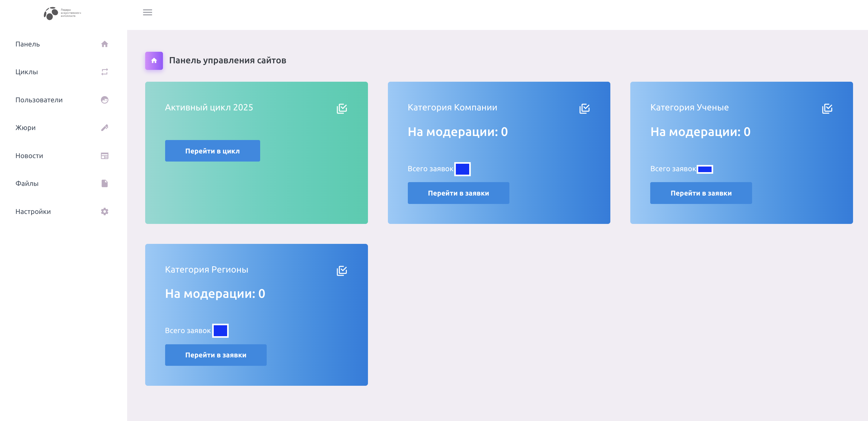The image size is (868, 421).
Task: Click checkmark icon on Категория Регионы card
Action: (342, 271)
